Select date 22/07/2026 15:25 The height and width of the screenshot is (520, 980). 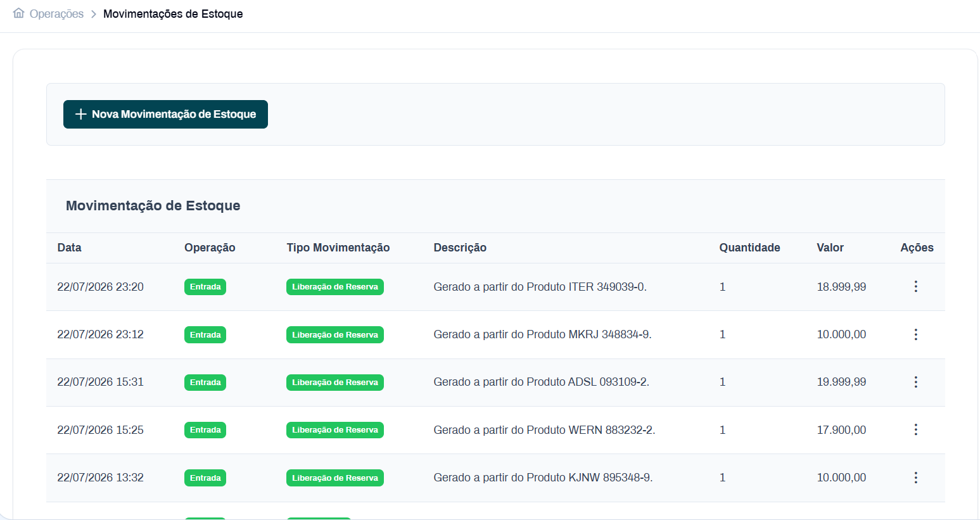pos(100,430)
